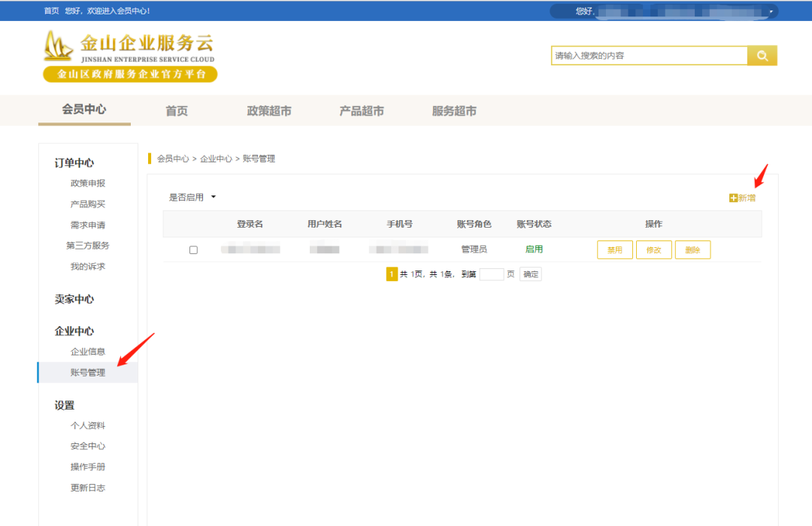Open the 产品超市 tab

pos(362,111)
